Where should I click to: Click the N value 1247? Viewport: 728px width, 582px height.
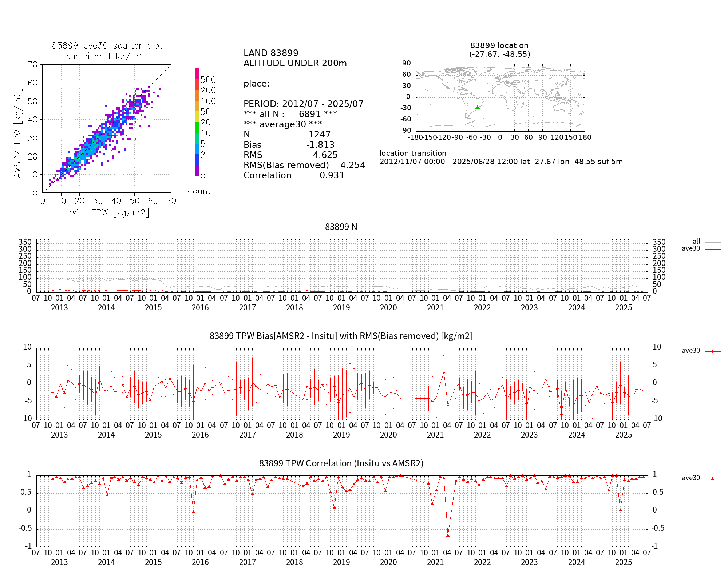(x=320, y=135)
